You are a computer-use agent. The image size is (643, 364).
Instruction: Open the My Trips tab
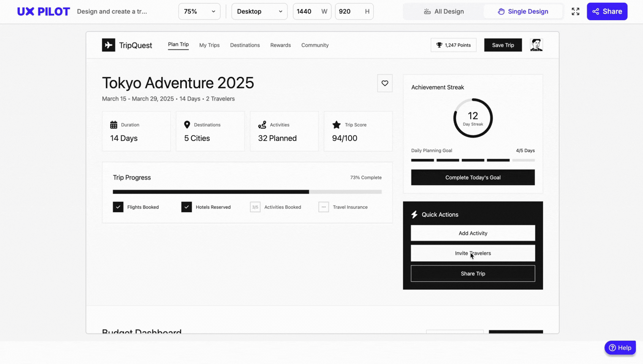(x=209, y=45)
